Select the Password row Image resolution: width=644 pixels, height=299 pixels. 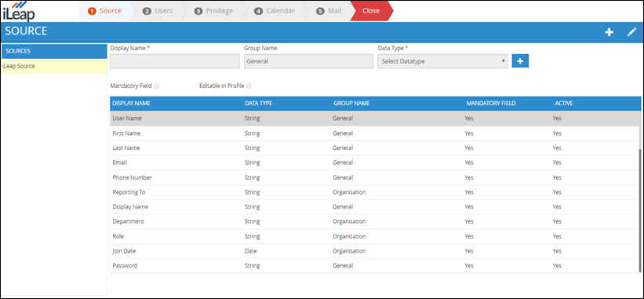[x=376, y=266]
